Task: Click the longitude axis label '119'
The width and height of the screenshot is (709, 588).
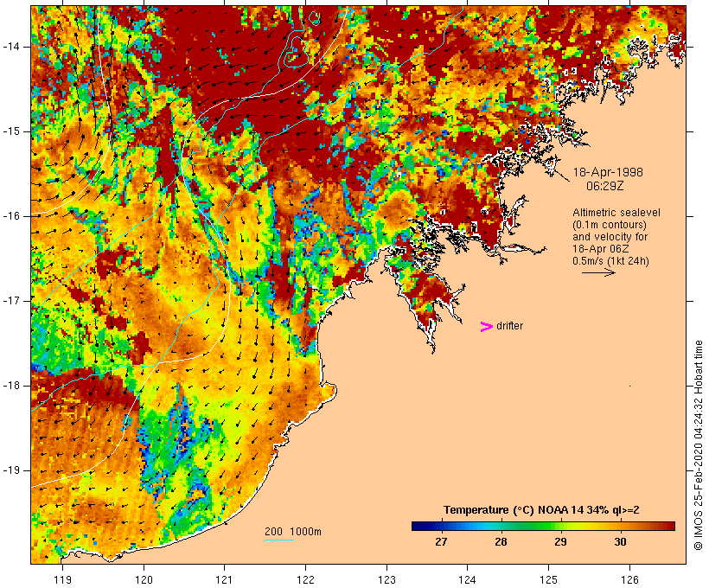Action: (x=62, y=579)
